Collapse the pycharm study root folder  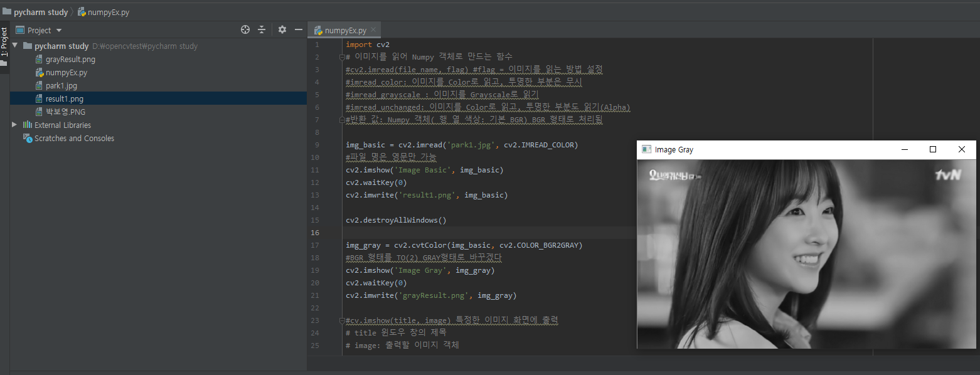(x=14, y=46)
